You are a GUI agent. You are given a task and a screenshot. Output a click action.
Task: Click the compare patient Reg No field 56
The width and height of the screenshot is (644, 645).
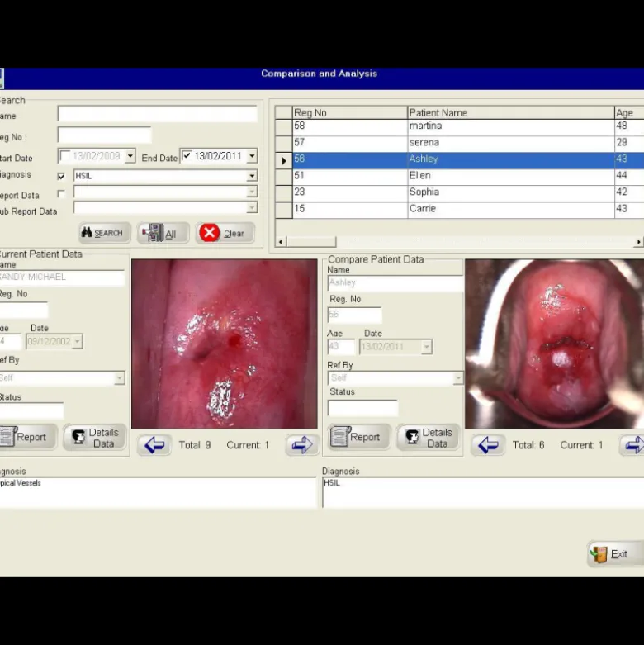tap(354, 315)
